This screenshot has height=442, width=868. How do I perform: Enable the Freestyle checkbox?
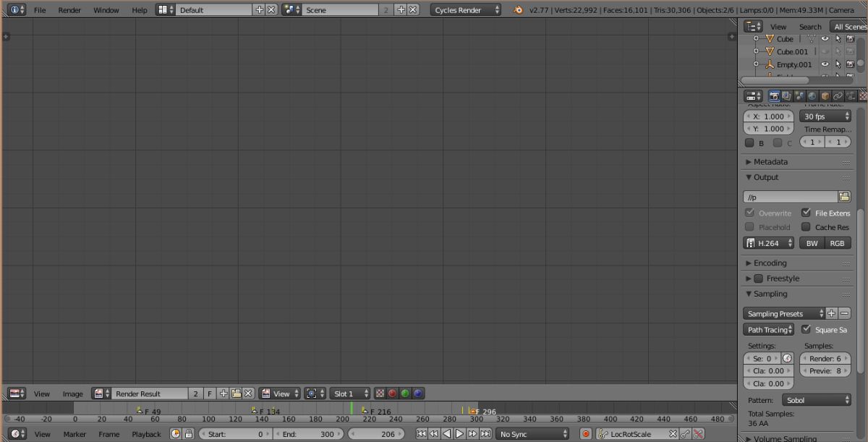[x=759, y=279]
